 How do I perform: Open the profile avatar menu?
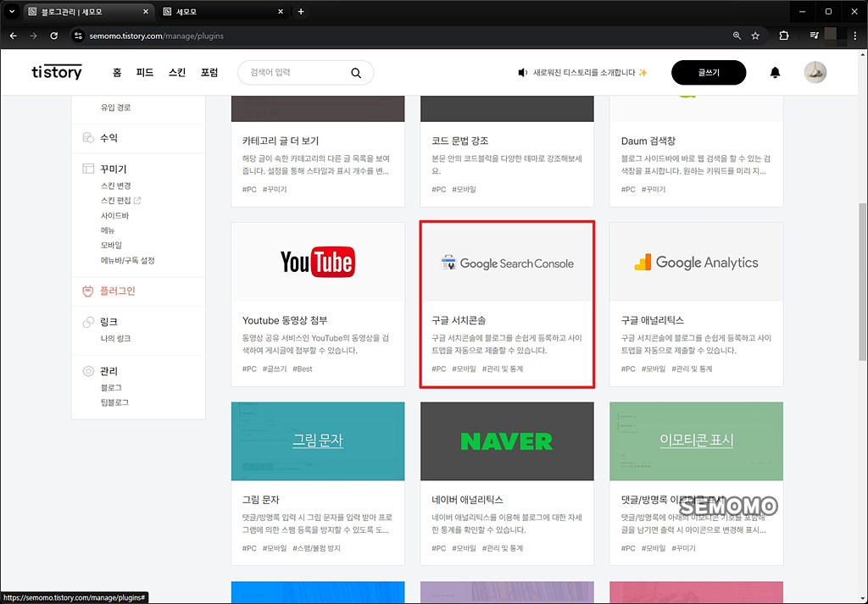[815, 73]
